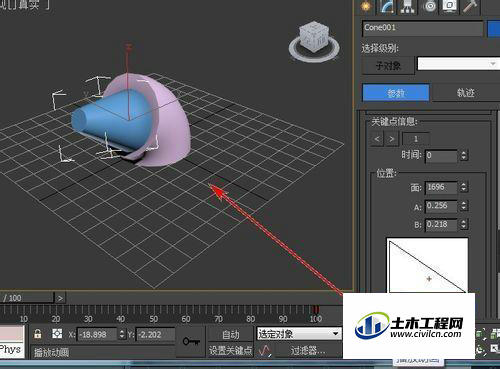Open the Motion command panel tab
Screen dimensions: 500x369
[x=429, y=6]
